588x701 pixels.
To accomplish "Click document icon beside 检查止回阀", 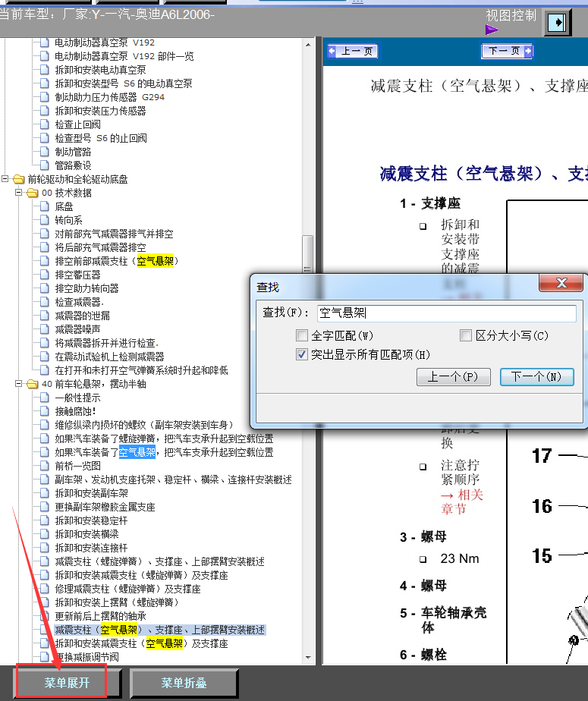I will tap(44, 124).
